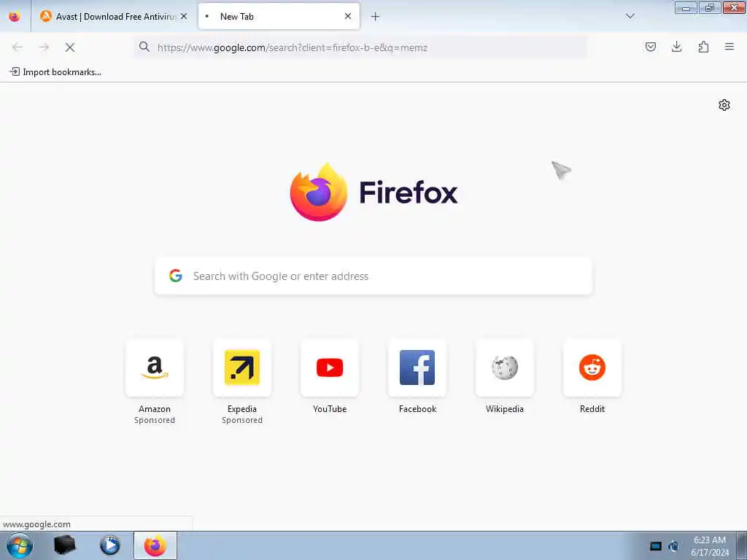
Task: Open the Extensions panel
Action: tap(703, 47)
